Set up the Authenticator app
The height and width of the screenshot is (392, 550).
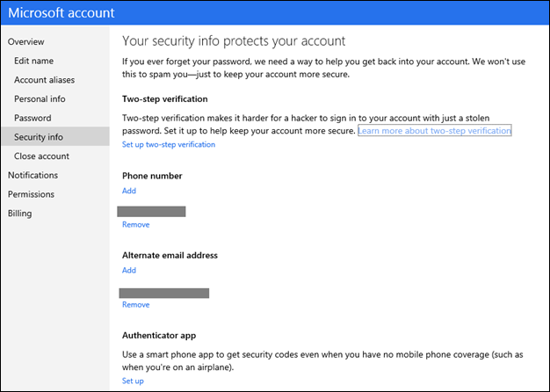coord(133,381)
